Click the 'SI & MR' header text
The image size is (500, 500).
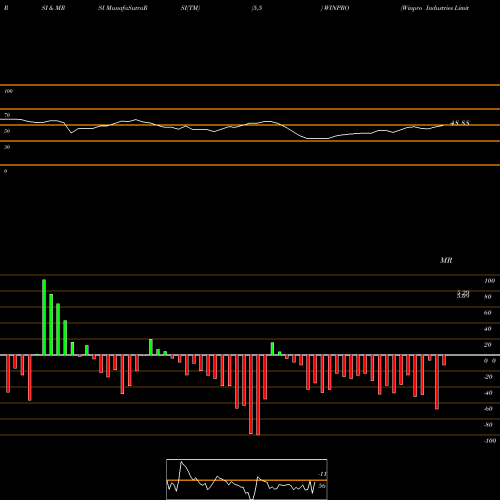pos(53,8)
